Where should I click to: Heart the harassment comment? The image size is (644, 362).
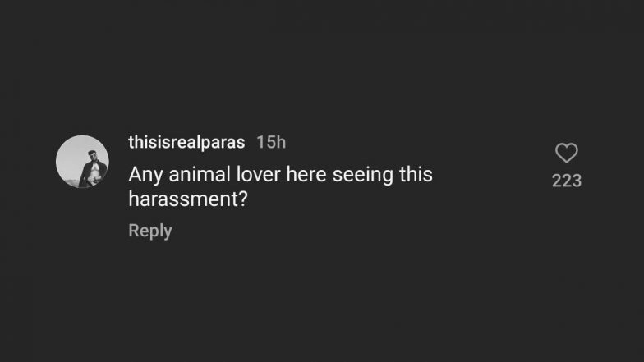tap(567, 154)
